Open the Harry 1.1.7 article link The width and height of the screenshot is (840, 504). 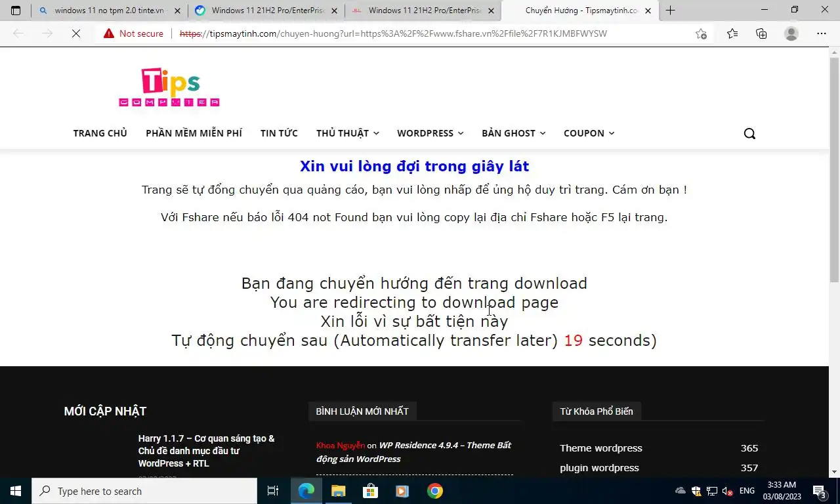pos(207,451)
